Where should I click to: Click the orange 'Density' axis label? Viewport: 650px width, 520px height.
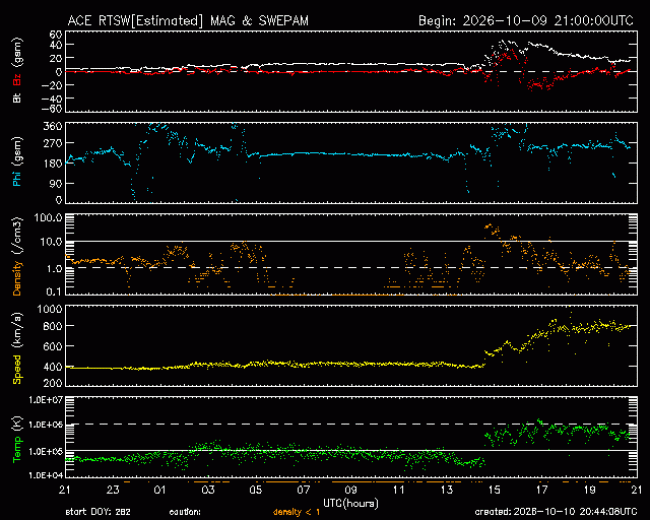tap(17, 278)
